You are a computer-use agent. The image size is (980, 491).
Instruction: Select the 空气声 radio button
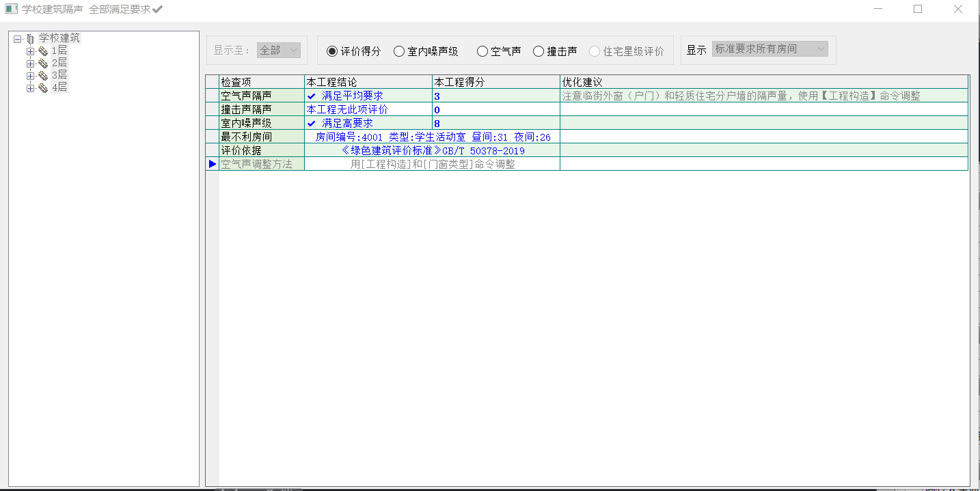pos(482,51)
